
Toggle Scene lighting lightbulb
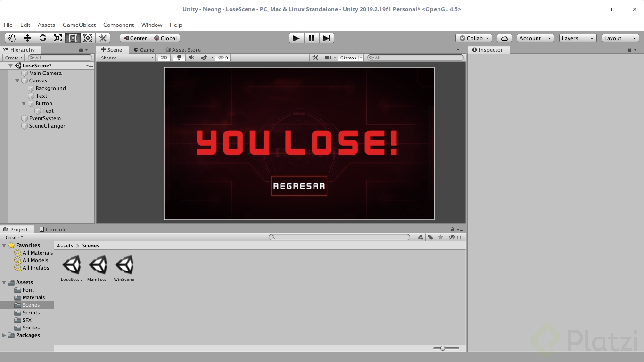(179, 58)
